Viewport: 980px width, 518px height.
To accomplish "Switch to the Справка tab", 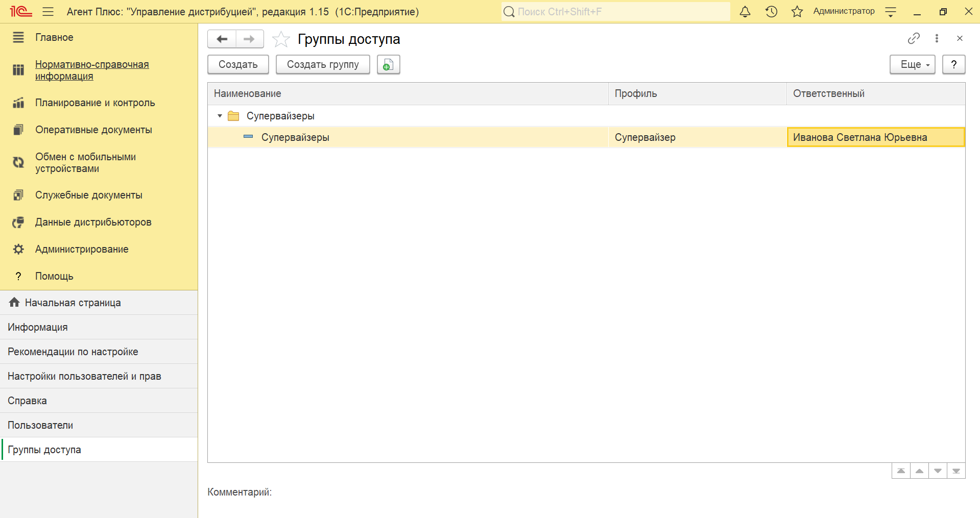I will click(99, 401).
